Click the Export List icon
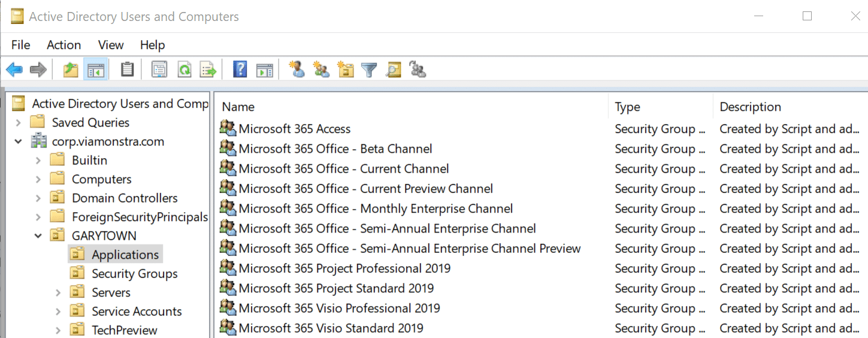Image resolution: width=868 pixels, height=338 pixels. (x=208, y=70)
